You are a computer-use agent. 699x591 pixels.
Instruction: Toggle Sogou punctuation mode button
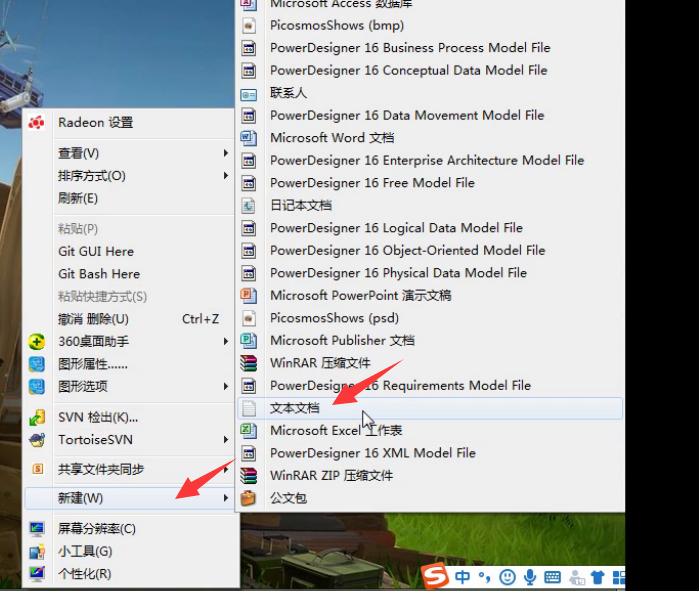point(485,578)
